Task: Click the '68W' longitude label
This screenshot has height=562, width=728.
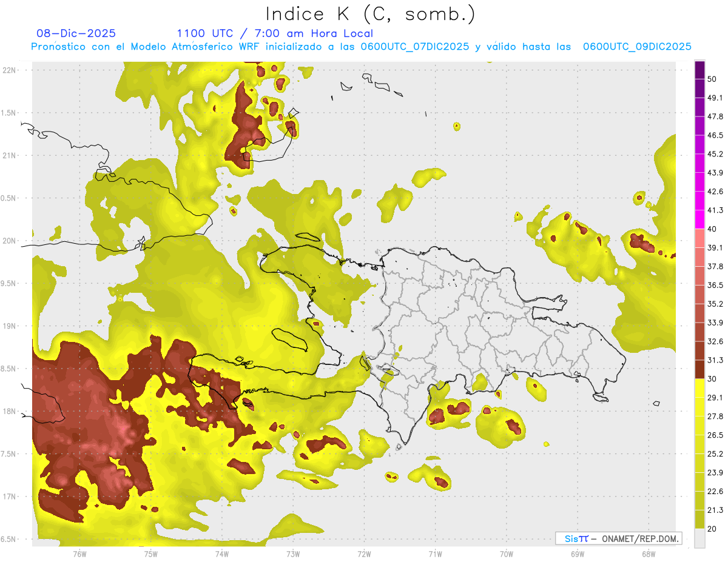Action: [x=648, y=554]
